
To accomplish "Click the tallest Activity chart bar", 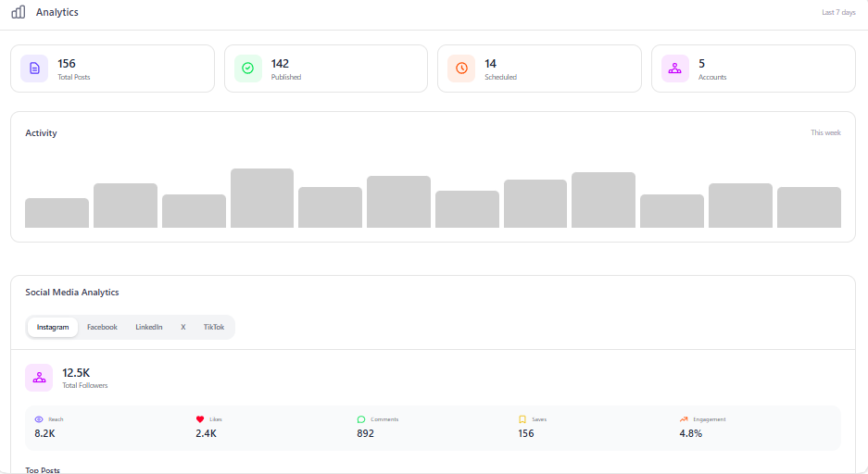I will coord(262,198).
